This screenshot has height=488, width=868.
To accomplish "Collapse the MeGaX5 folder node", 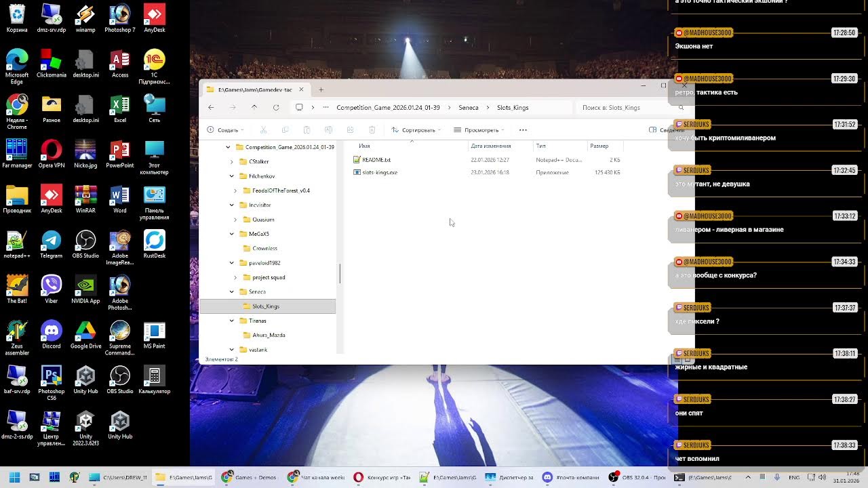I will [x=232, y=234].
